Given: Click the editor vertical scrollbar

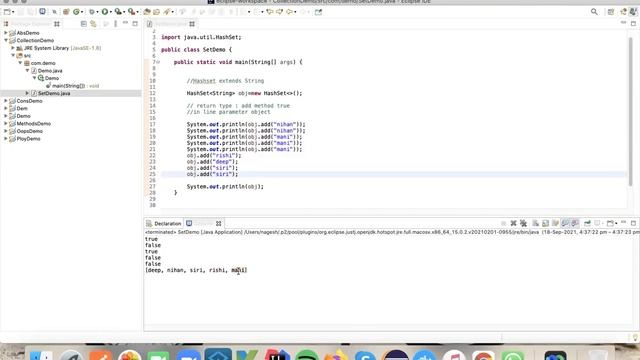Looking at the screenshot, I should pyautogui.click(x=631, y=110).
